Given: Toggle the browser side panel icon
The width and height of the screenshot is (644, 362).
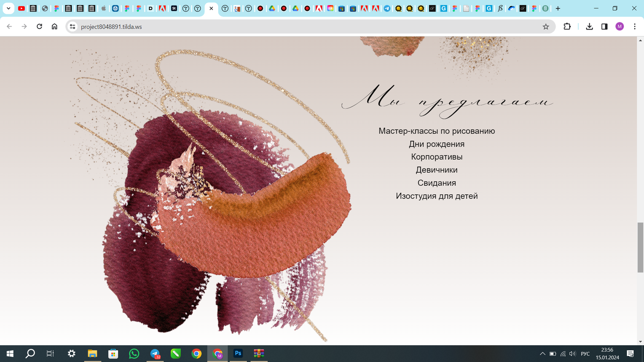Looking at the screenshot, I should [605, 27].
